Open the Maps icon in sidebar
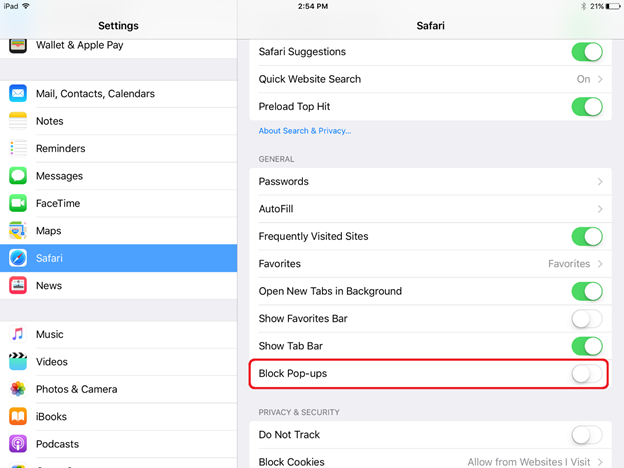 pyautogui.click(x=18, y=231)
